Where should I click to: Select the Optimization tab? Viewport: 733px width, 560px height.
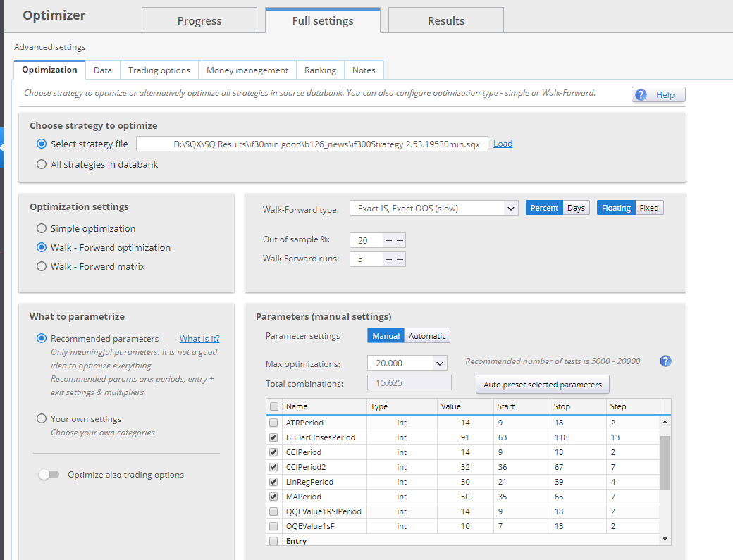click(x=49, y=70)
